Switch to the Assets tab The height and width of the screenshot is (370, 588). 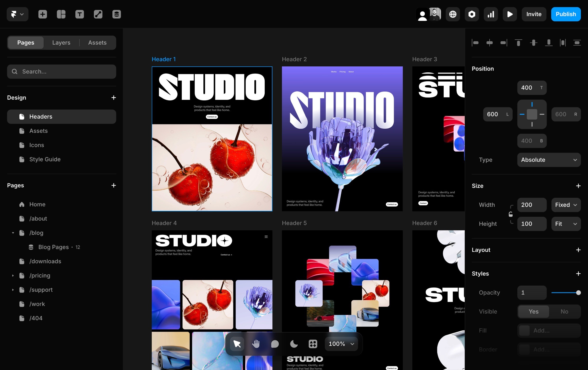(97, 42)
